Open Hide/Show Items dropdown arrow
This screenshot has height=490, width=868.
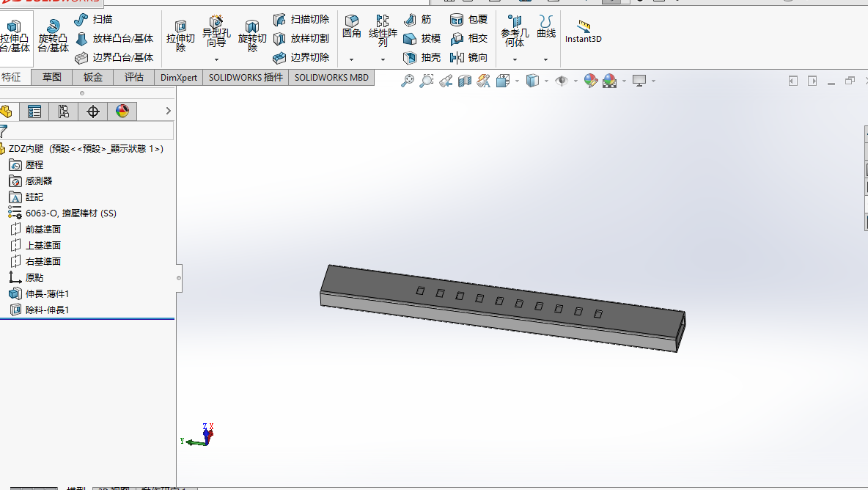[575, 81]
